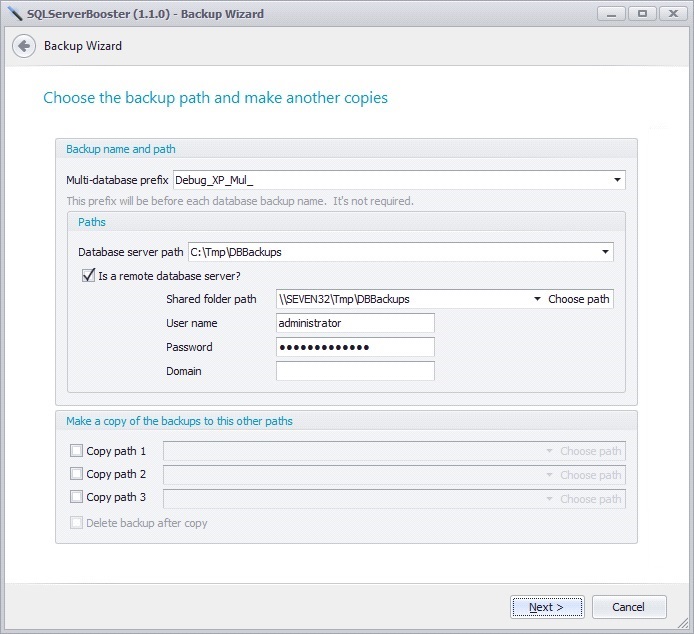Enable the Copy path 1 checkbox
Screen dimensions: 694x634
tap(76, 451)
